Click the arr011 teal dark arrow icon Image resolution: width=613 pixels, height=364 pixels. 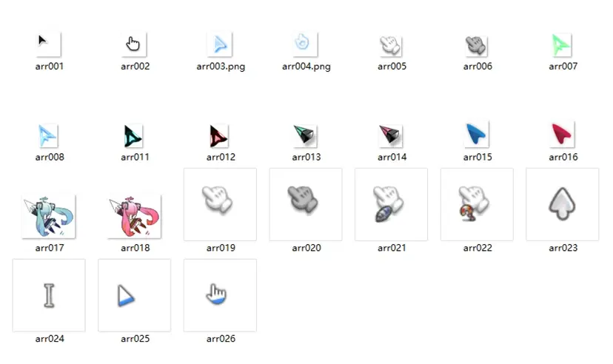(x=135, y=135)
